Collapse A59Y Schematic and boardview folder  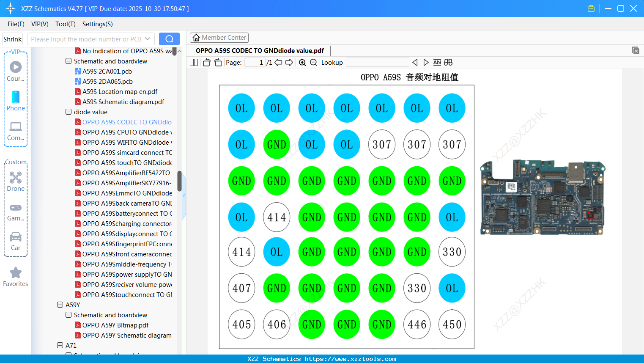click(69, 315)
